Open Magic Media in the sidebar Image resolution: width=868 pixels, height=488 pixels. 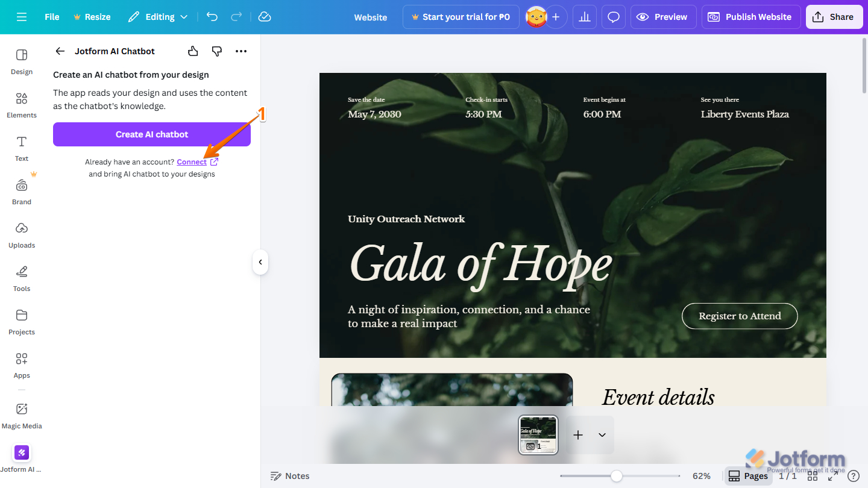click(x=21, y=414)
